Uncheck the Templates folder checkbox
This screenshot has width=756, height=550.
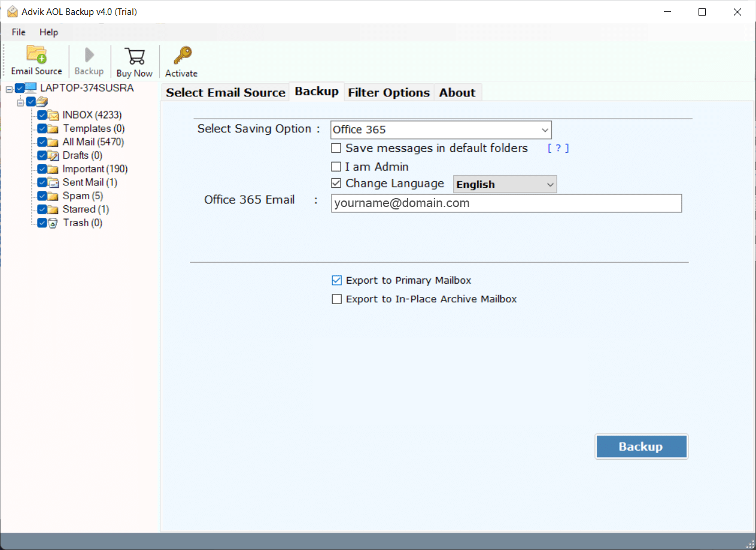[x=42, y=129]
